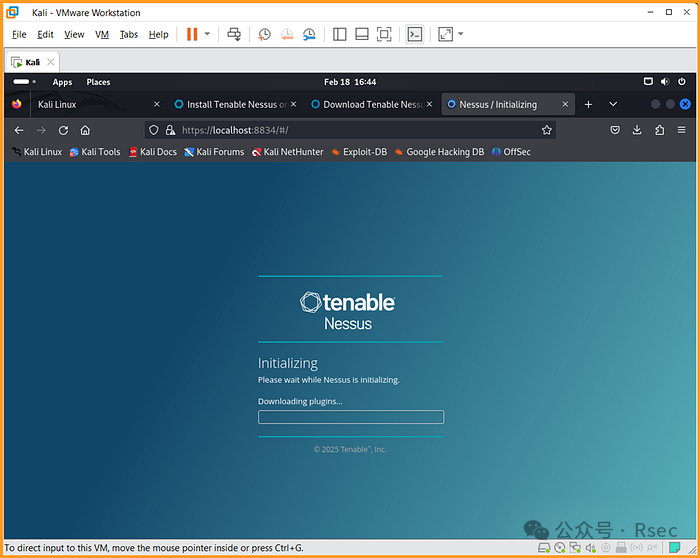The image size is (700, 558).
Task: Click the screen icon in Kali top panel
Action: [648, 82]
